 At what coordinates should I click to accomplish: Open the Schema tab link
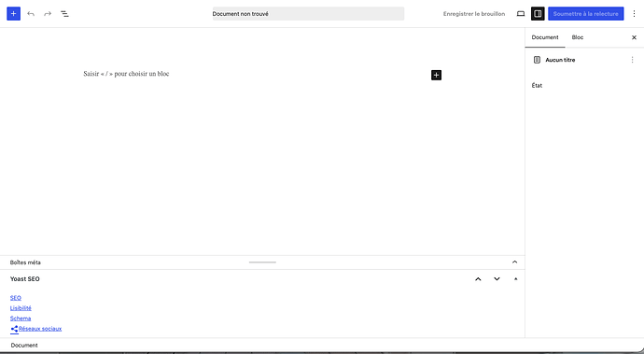[21, 319]
